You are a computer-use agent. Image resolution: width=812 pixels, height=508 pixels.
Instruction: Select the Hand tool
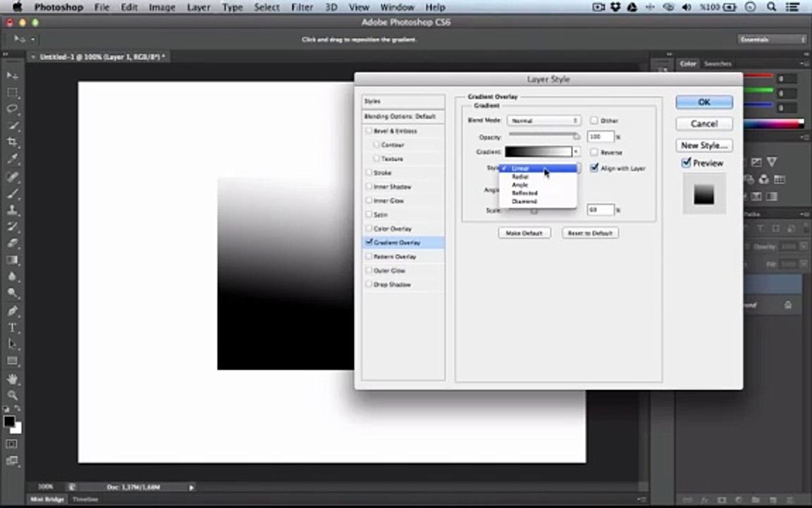pos(13,379)
